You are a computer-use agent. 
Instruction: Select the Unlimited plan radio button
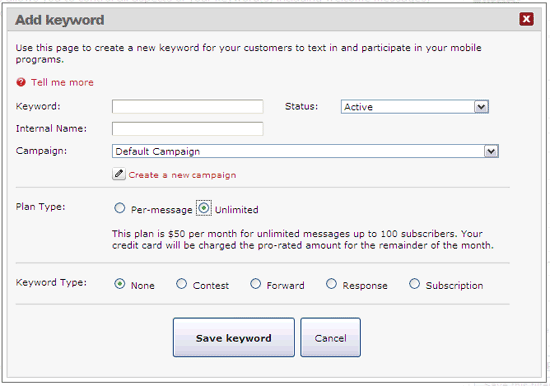point(203,208)
